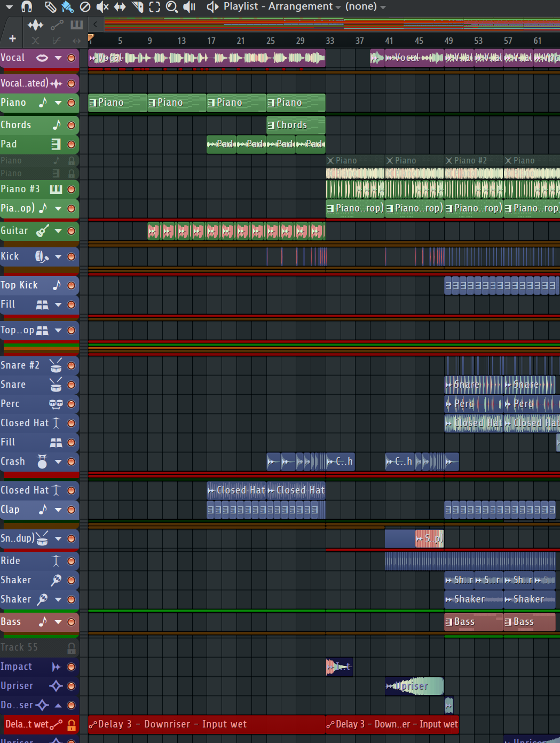
Task: Select the Mute tool
Action: tap(102, 6)
